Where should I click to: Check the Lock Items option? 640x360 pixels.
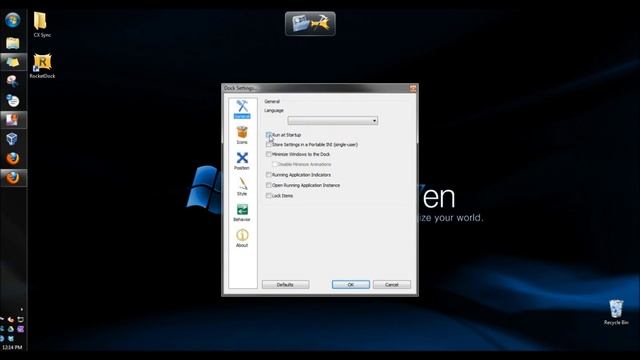coord(269,196)
